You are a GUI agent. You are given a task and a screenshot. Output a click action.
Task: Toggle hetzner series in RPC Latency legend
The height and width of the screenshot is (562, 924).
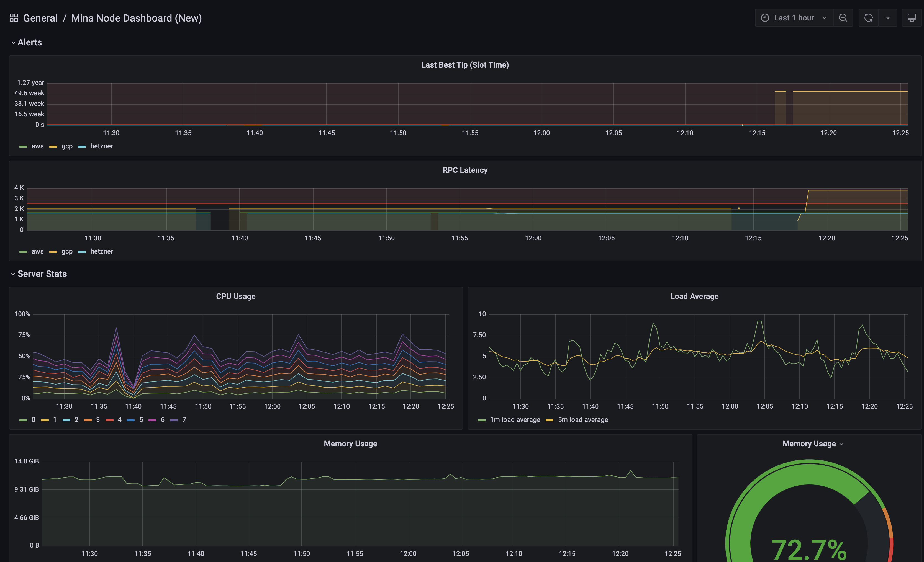pos(101,252)
